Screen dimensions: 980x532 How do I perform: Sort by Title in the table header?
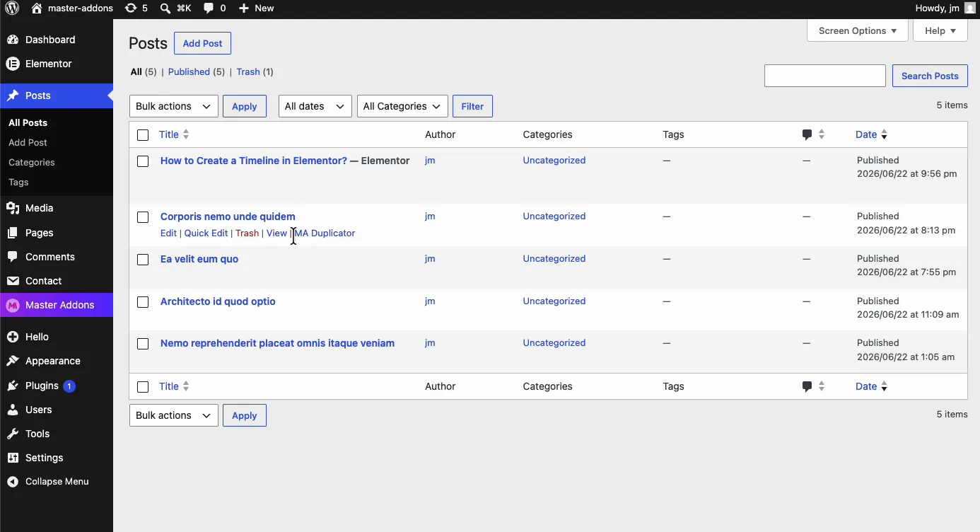[x=174, y=134]
